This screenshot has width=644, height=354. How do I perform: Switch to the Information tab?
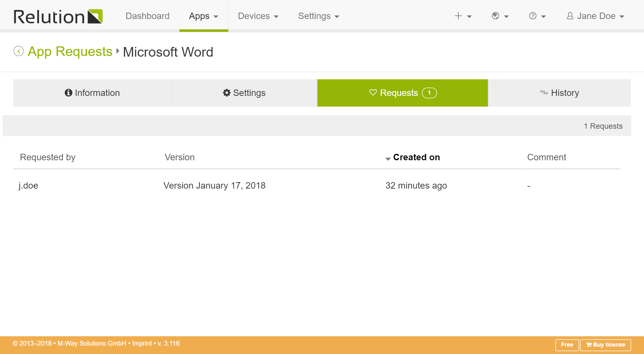[92, 93]
